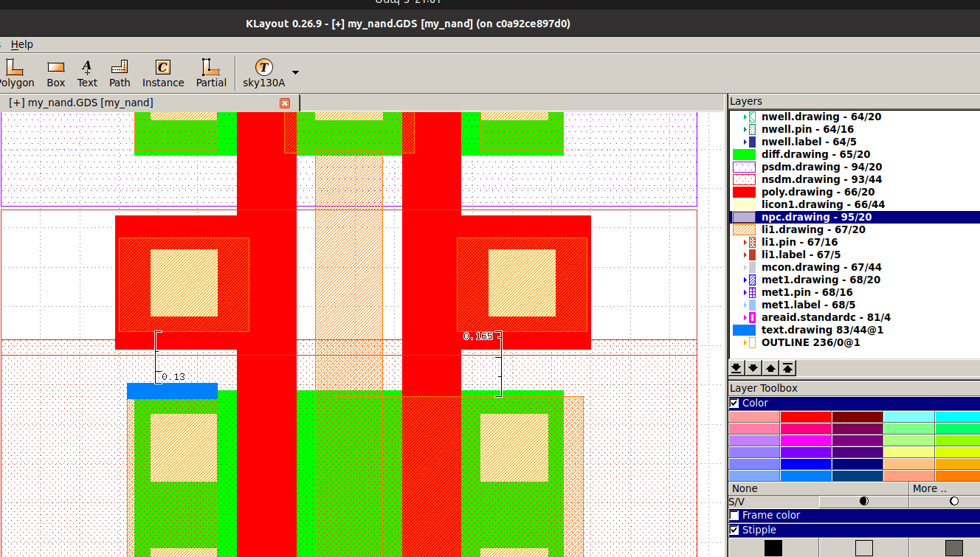Select the Box drawing tool
This screenshot has height=557, width=980.
click(x=56, y=74)
